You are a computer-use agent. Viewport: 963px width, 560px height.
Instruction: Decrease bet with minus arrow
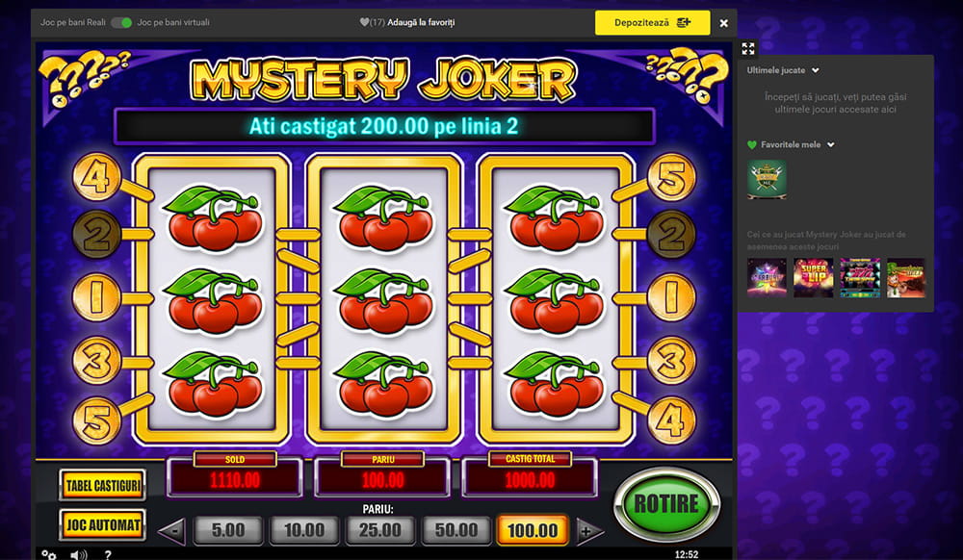point(172,531)
